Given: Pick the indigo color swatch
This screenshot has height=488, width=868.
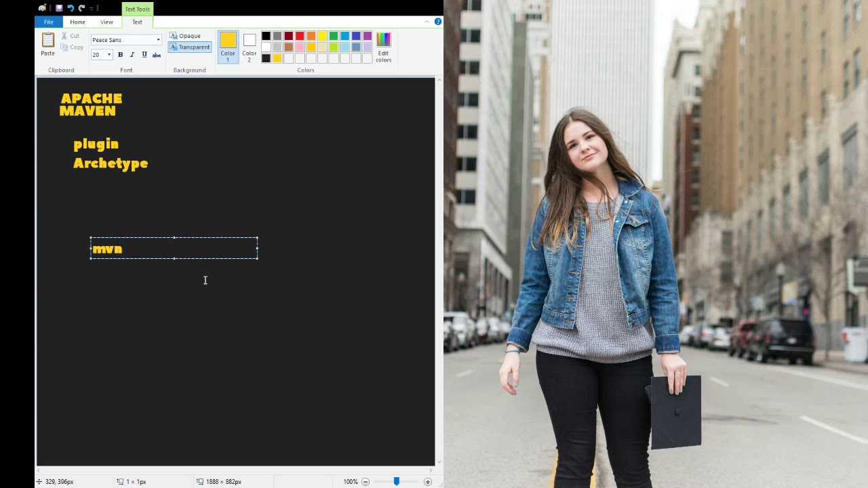Looking at the screenshot, I should [x=356, y=36].
